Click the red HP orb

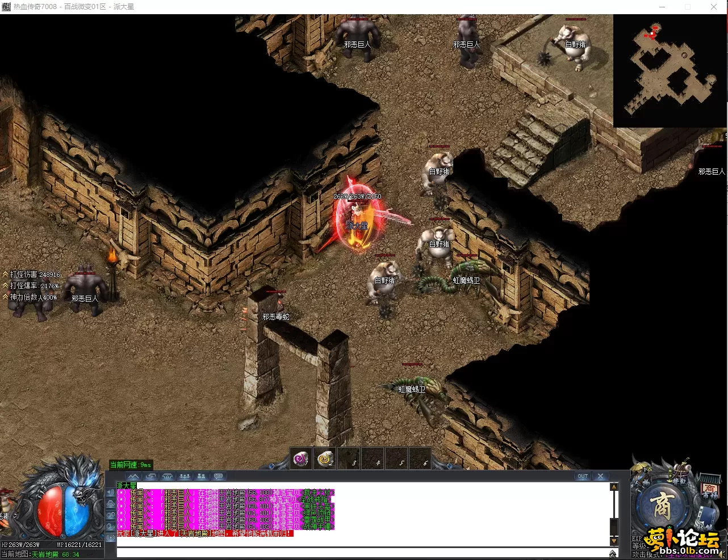50,511
